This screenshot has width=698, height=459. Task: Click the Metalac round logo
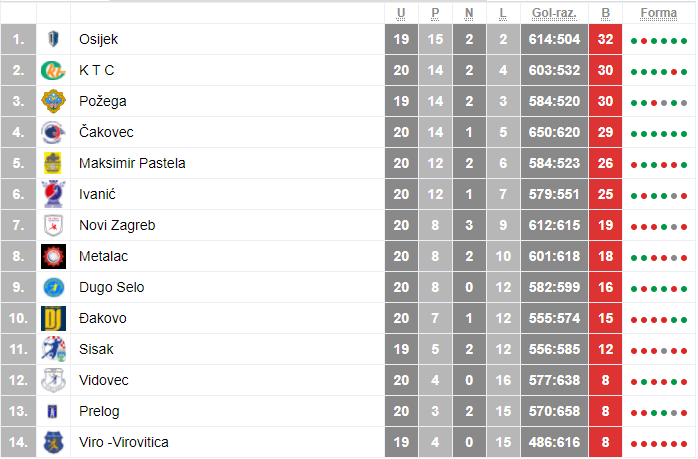[53, 256]
